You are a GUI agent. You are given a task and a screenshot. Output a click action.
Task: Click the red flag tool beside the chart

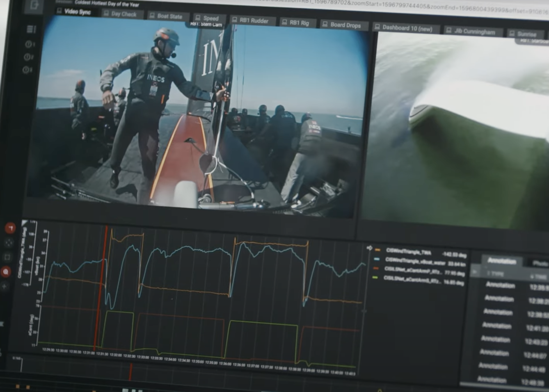(10, 228)
